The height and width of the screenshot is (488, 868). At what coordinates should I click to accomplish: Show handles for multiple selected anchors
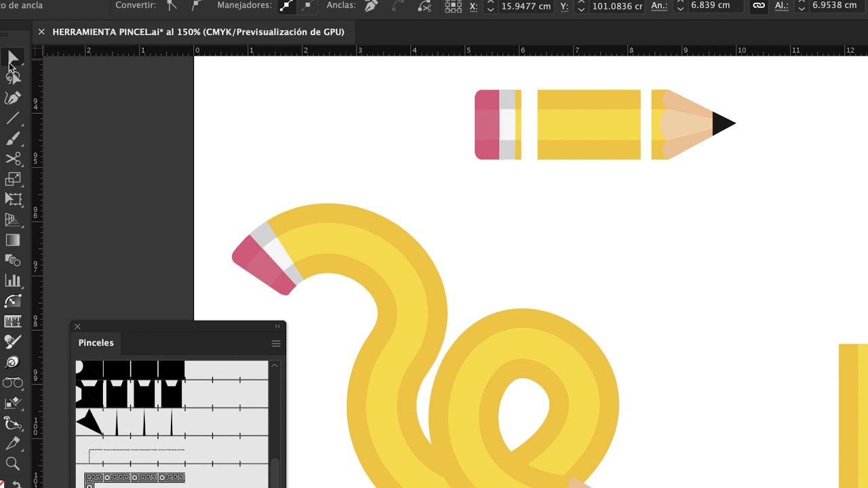[x=287, y=5]
